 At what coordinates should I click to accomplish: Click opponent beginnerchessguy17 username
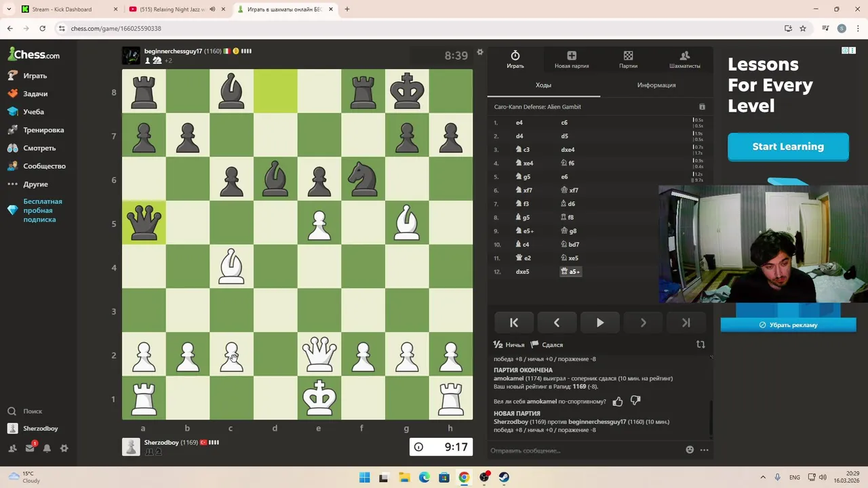click(x=173, y=52)
